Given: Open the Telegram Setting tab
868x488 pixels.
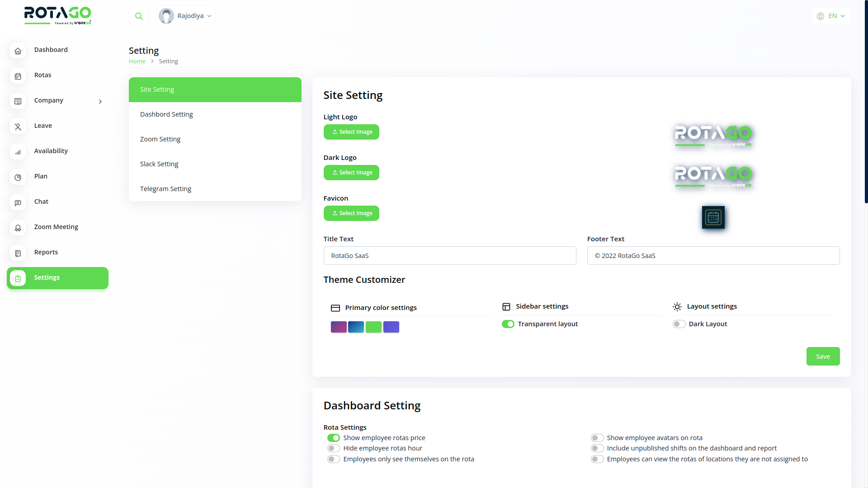Looking at the screenshot, I should 165,189.
